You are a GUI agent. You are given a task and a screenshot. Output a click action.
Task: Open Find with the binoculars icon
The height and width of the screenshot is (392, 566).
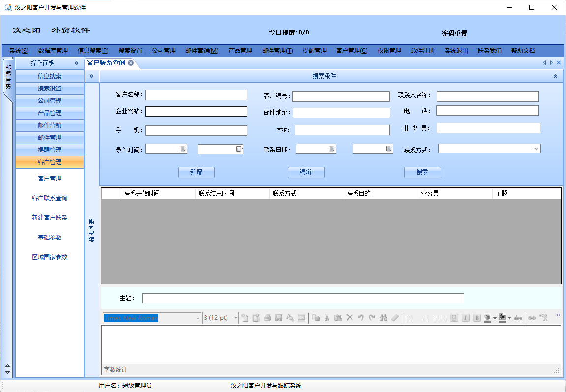point(382,318)
